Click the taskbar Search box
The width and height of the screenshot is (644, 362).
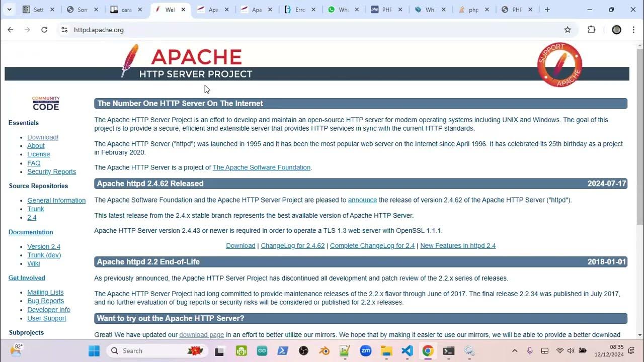(156, 351)
